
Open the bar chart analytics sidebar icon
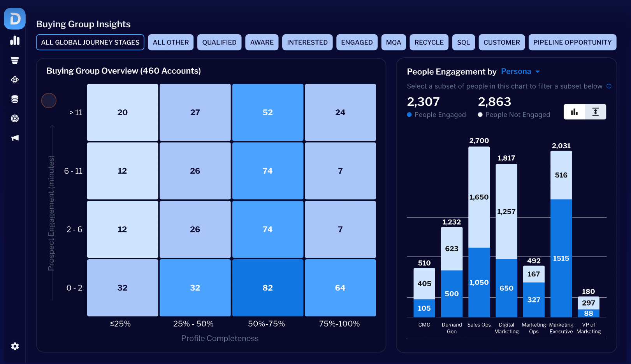click(15, 40)
